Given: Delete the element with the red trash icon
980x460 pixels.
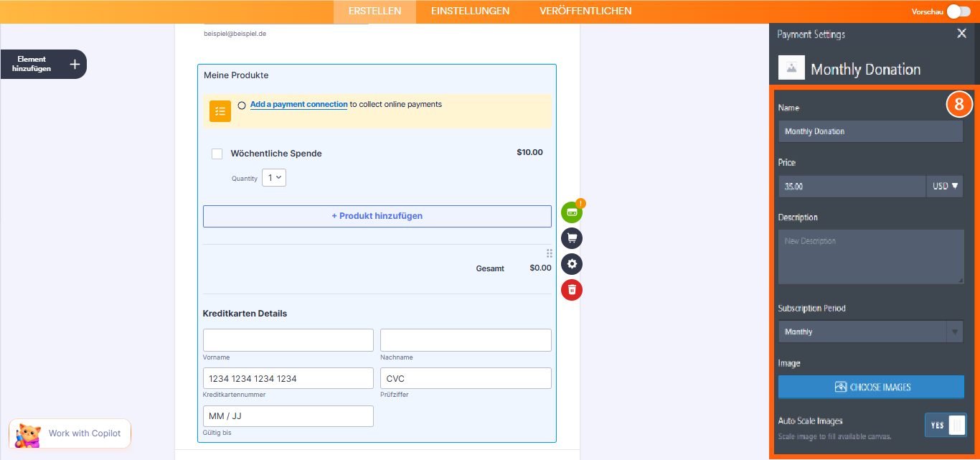Looking at the screenshot, I should pyautogui.click(x=572, y=290).
